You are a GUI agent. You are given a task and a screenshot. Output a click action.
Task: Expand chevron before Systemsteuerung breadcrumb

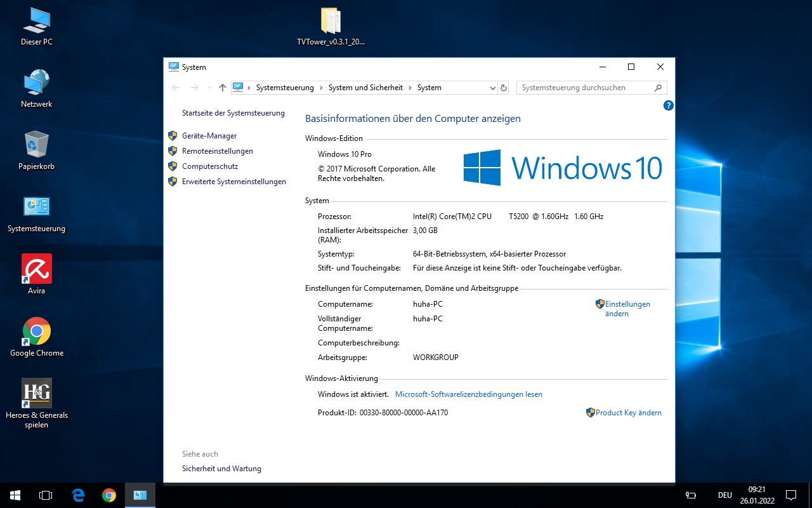pyautogui.click(x=249, y=88)
